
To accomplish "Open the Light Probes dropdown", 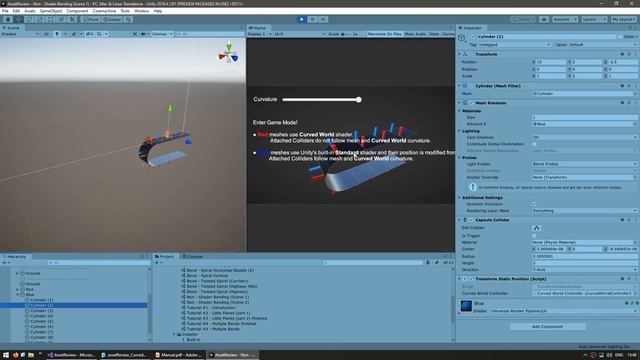I will pos(584,164).
